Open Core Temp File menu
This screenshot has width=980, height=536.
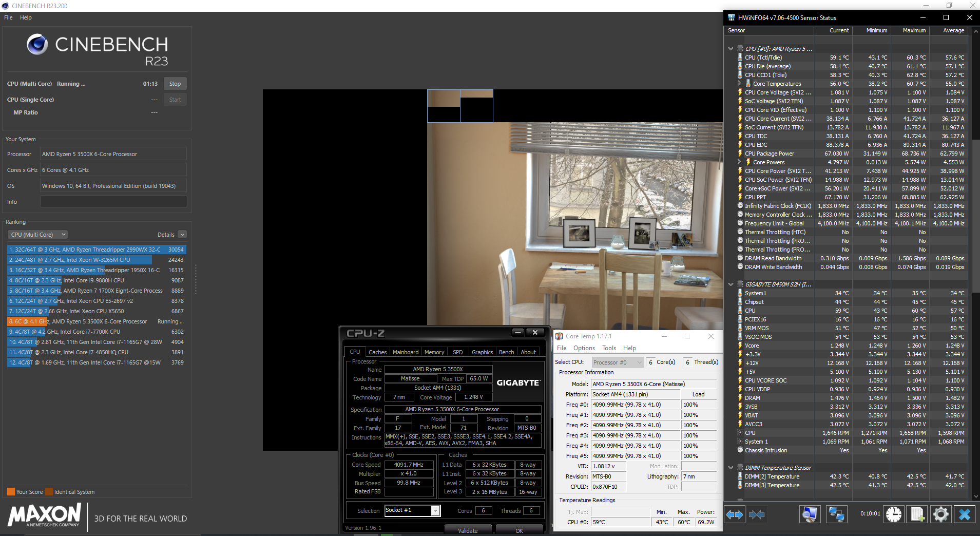(562, 348)
